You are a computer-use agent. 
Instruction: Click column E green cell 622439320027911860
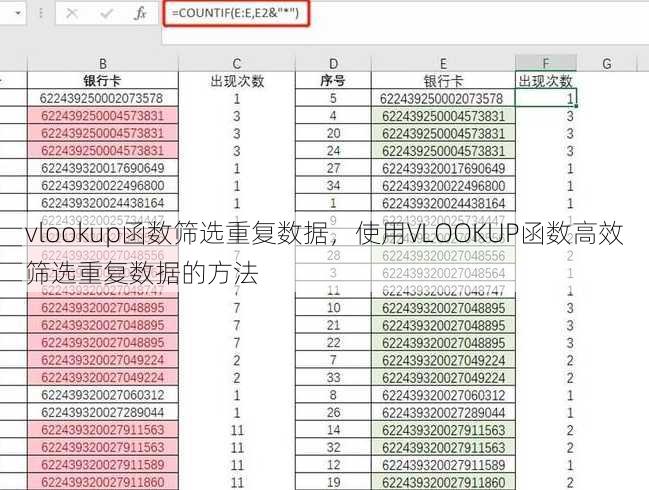tap(443, 482)
